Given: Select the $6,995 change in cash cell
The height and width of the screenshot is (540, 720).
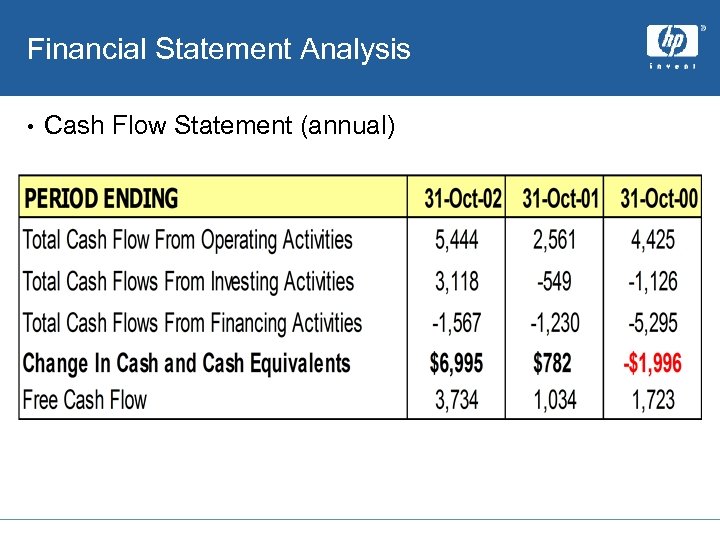Looking at the screenshot, I should 457,362.
